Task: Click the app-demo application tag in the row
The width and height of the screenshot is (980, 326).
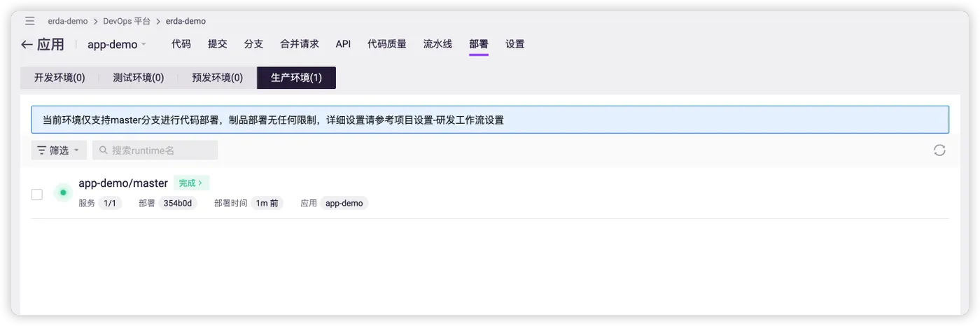Action: [344, 204]
